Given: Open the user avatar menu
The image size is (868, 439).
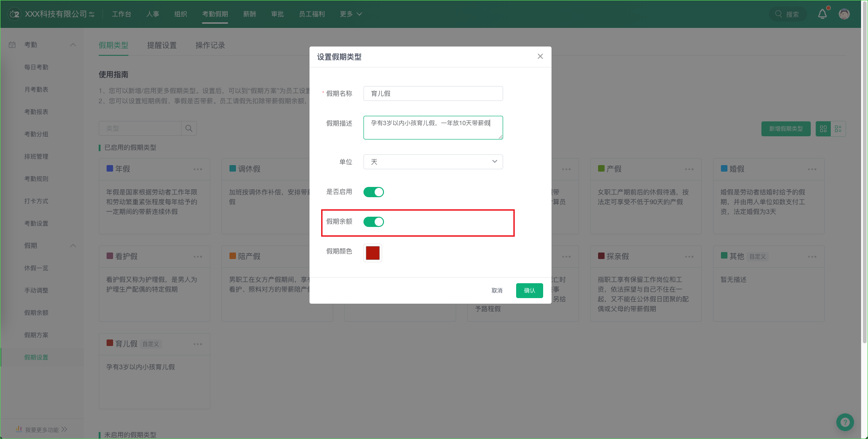Looking at the screenshot, I should (844, 14).
